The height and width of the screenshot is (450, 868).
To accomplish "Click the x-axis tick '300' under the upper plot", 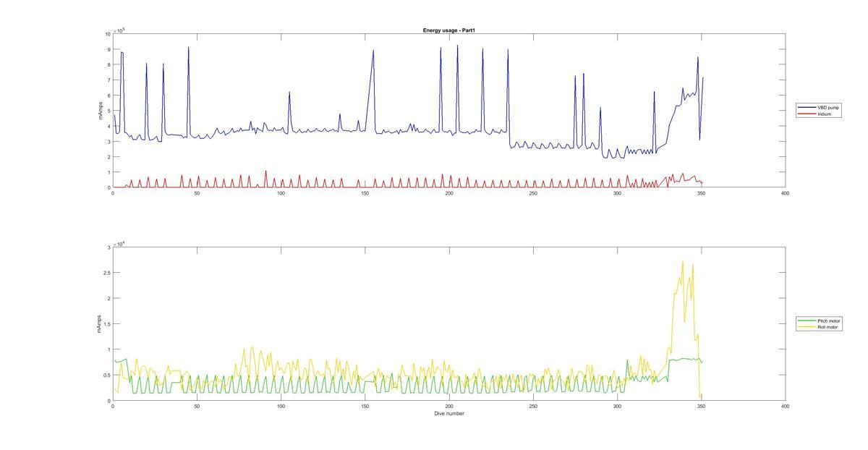I will 617,193.
